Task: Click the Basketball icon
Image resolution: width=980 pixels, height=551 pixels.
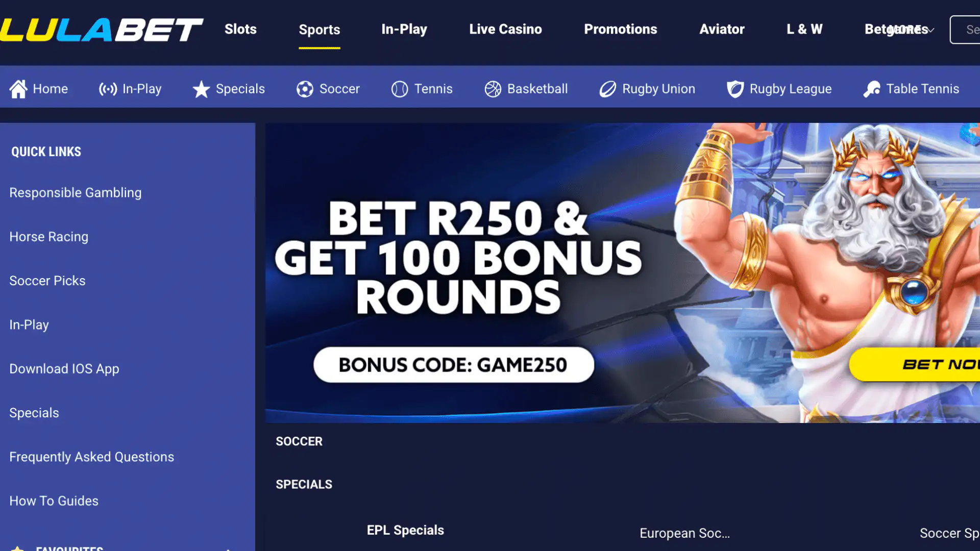Action: click(493, 89)
